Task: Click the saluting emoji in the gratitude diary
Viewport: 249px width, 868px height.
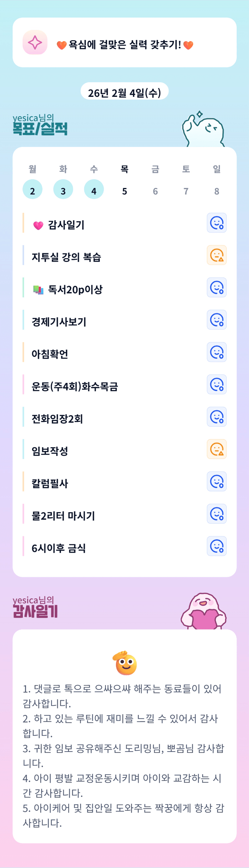Action: tap(125, 663)
